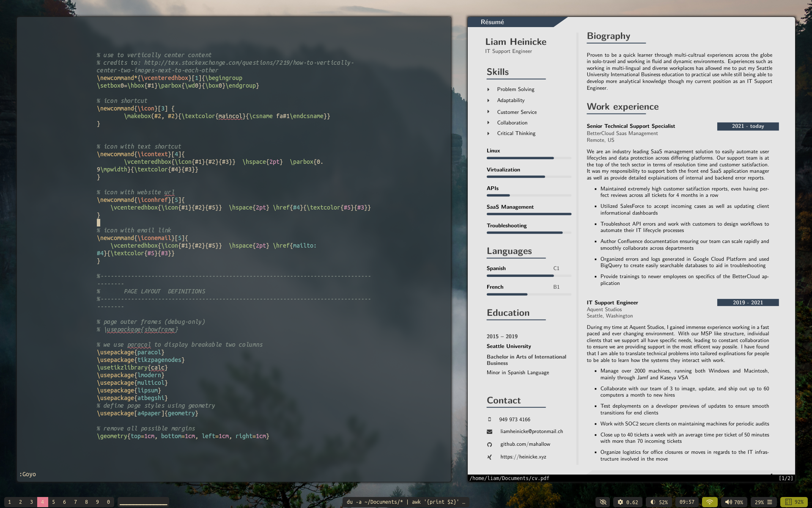812x508 pixels.
Task: Click the crossed-eye idle inhibitor icon
Action: click(x=603, y=502)
